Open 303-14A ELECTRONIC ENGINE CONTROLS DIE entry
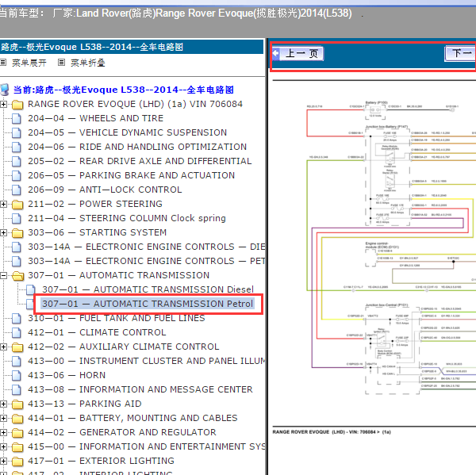The height and width of the screenshot is (475, 476). click(146, 247)
